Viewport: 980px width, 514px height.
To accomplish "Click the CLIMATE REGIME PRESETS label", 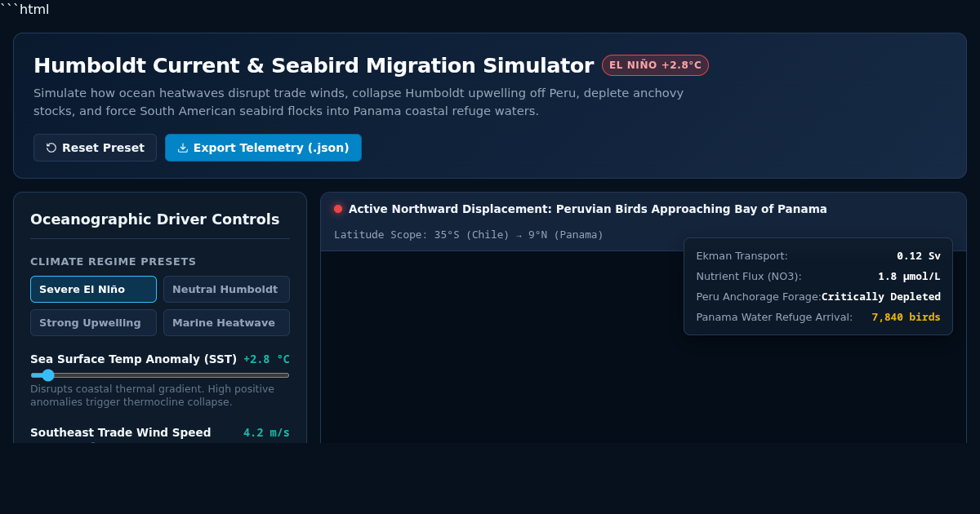I will click(x=114, y=262).
